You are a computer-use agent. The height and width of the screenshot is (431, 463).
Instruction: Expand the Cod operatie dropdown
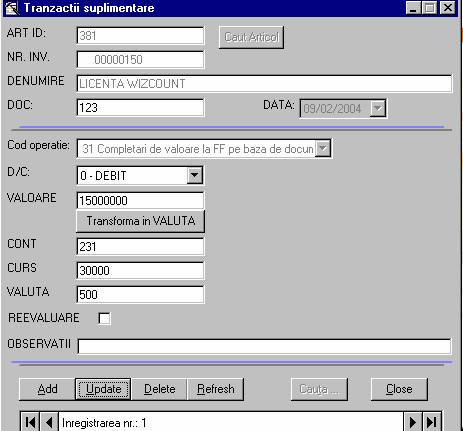tap(323, 148)
